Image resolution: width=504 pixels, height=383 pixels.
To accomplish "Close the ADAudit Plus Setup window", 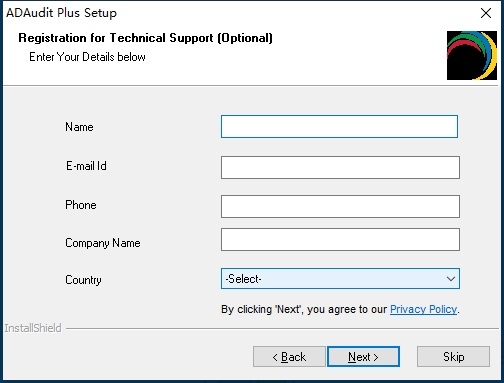I will (x=486, y=13).
